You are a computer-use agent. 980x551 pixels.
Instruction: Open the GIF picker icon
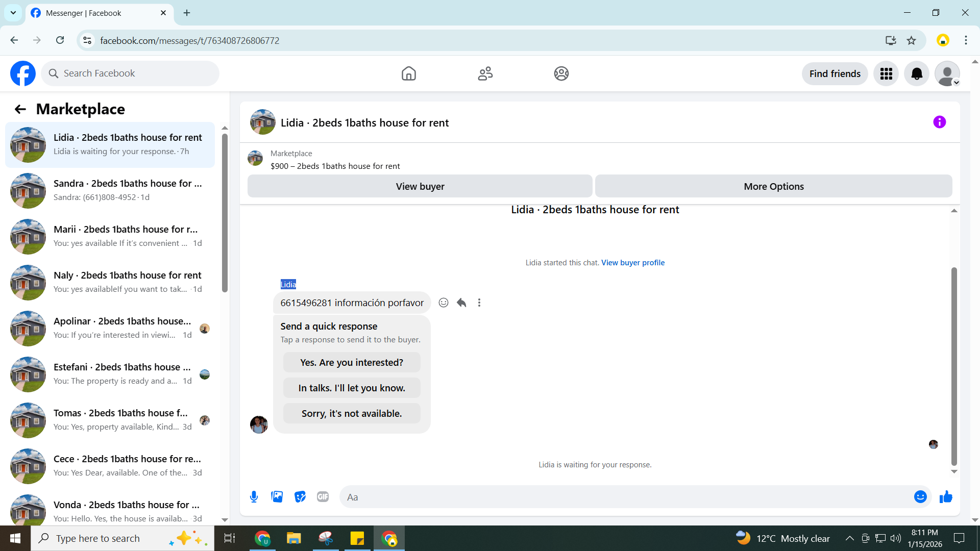(x=323, y=497)
